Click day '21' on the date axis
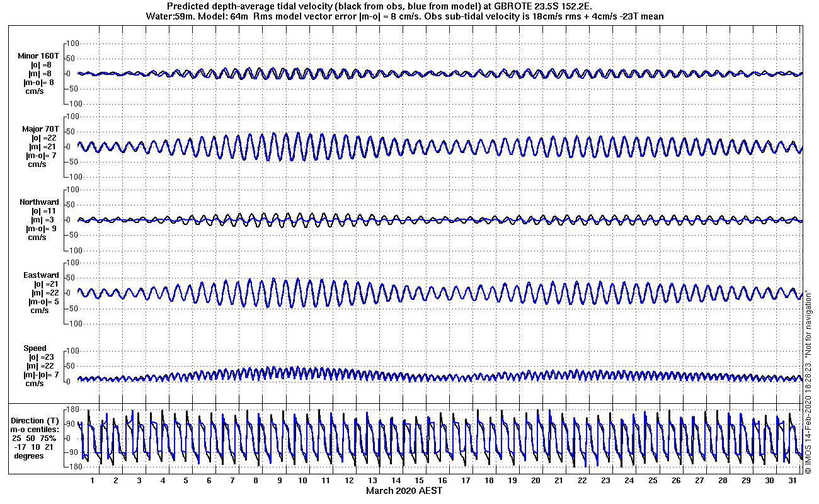The width and height of the screenshot is (819, 504). pos(559,481)
